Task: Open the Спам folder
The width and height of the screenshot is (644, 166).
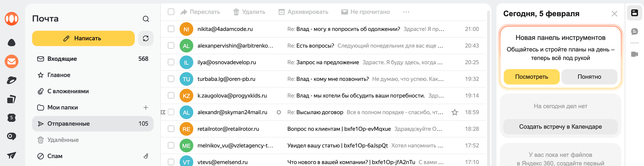Action: point(93,156)
